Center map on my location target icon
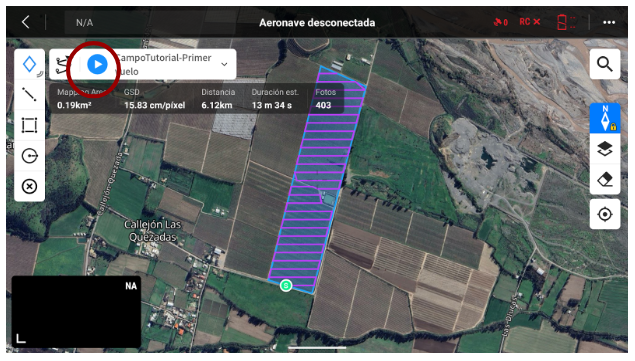This screenshot has height=361, width=635. click(x=605, y=214)
